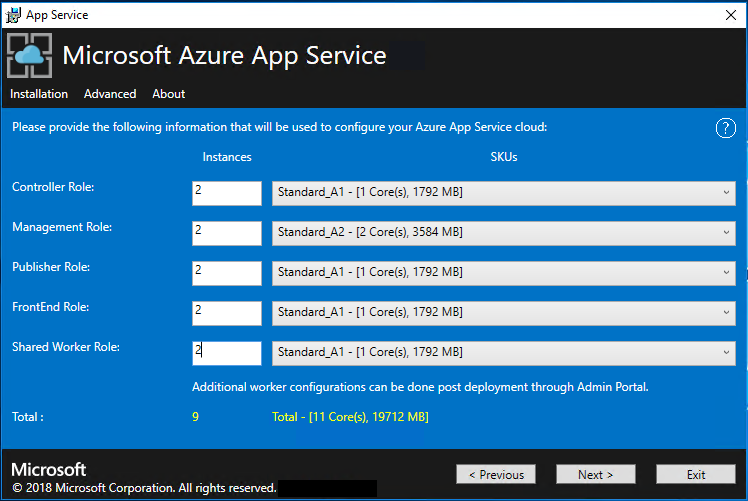This screenshot has height=501, width=748.
Task: Click the Management Role instances field
Action: point(227,233)
